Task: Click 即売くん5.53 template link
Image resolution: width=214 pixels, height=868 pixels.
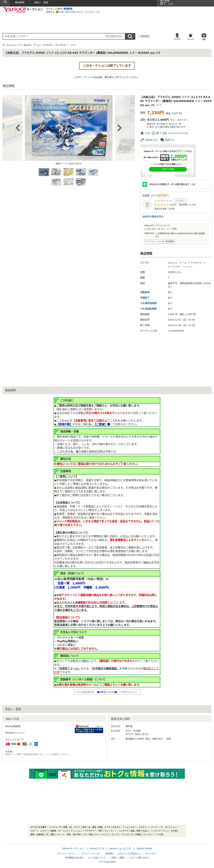Action: point(107,692)
